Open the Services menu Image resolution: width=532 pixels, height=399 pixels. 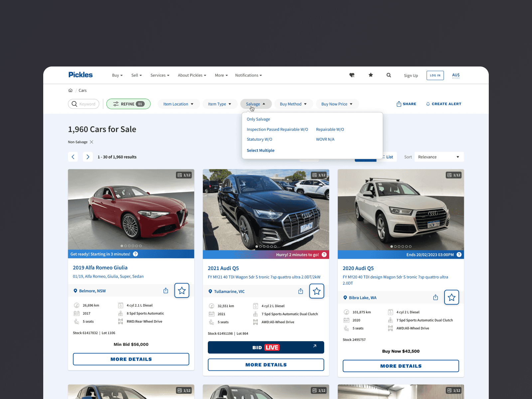[160, 75]
